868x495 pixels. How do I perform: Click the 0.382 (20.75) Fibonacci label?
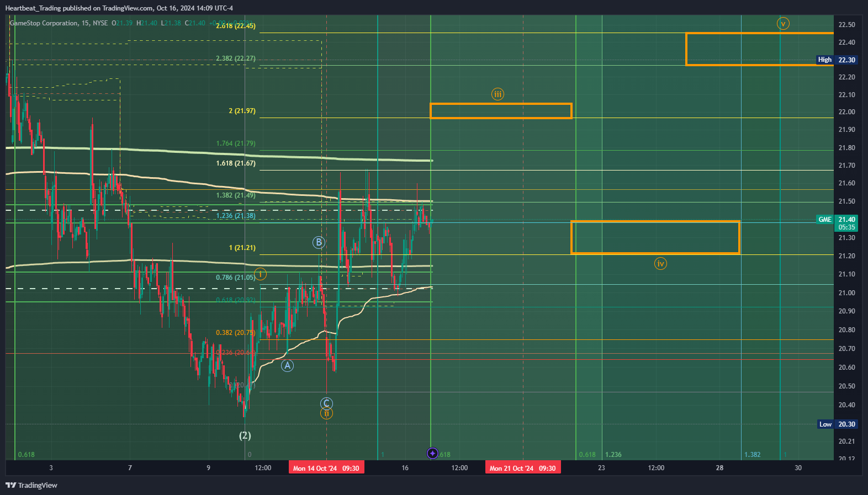pos(236,333)
